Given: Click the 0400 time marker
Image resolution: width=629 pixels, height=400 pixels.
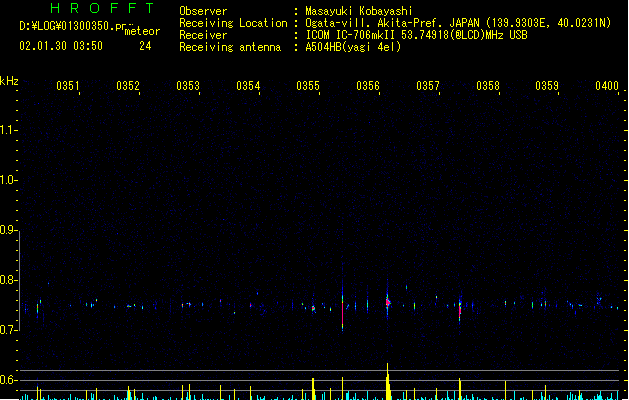Looking at the screenshot, I should click(x=607, y=86).
